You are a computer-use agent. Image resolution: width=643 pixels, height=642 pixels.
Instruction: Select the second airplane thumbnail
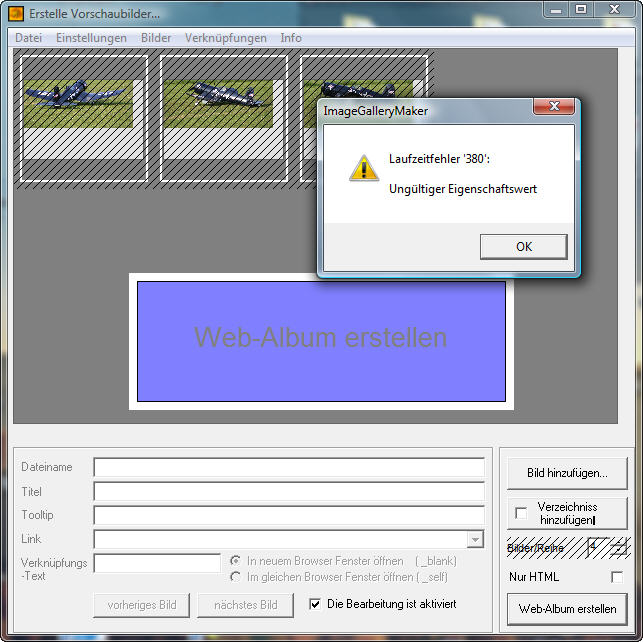pyautogui.click(x=223, y=103)
